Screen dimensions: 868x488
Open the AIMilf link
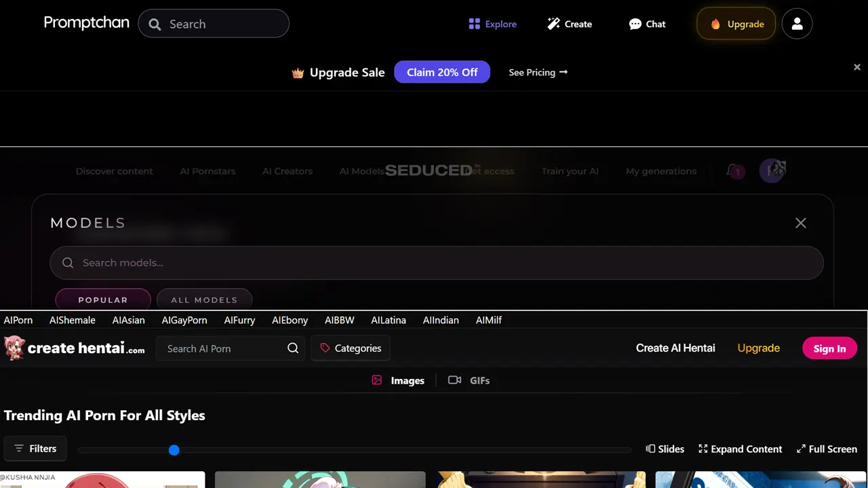click(489, 320)
